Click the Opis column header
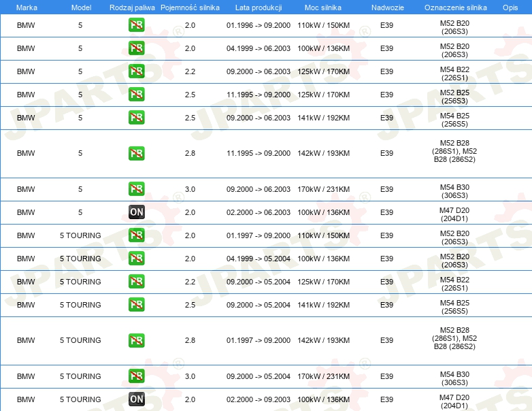Screen dimensions: 532x411 coord(510,7)
